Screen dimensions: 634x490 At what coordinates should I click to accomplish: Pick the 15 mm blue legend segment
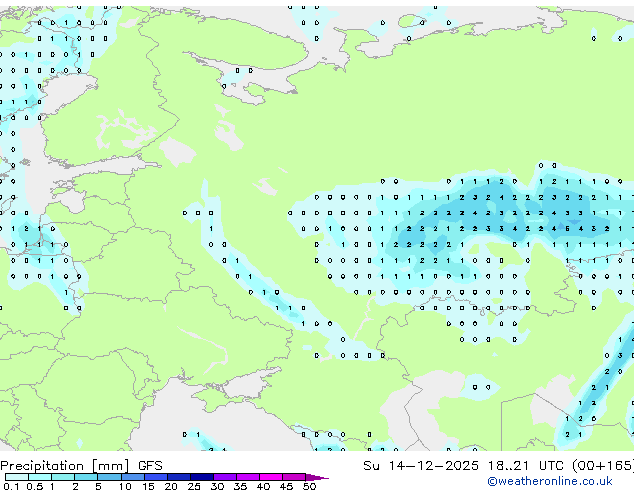click(x=156, y=477)
